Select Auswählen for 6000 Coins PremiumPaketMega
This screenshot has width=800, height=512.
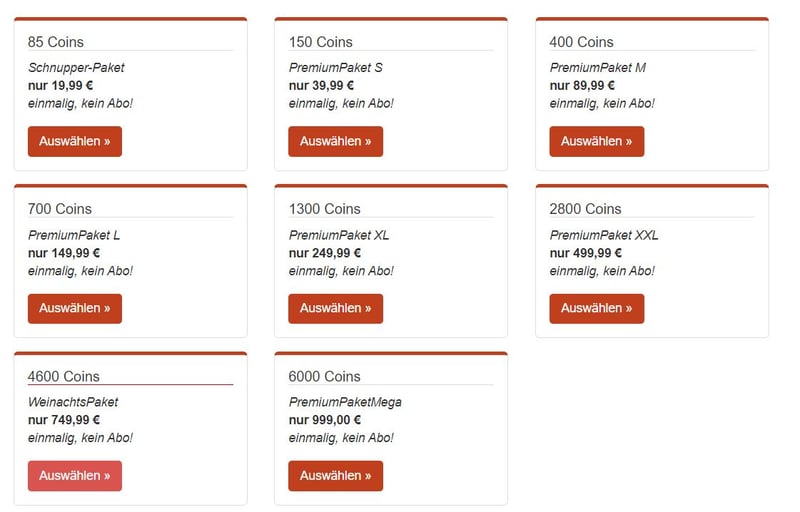coord(335,476)
